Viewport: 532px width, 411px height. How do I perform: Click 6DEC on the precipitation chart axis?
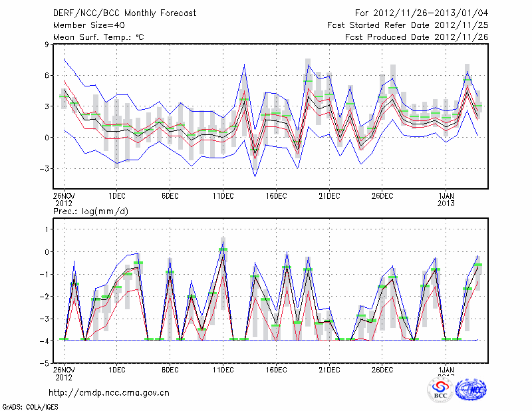(x=170, y=369)
